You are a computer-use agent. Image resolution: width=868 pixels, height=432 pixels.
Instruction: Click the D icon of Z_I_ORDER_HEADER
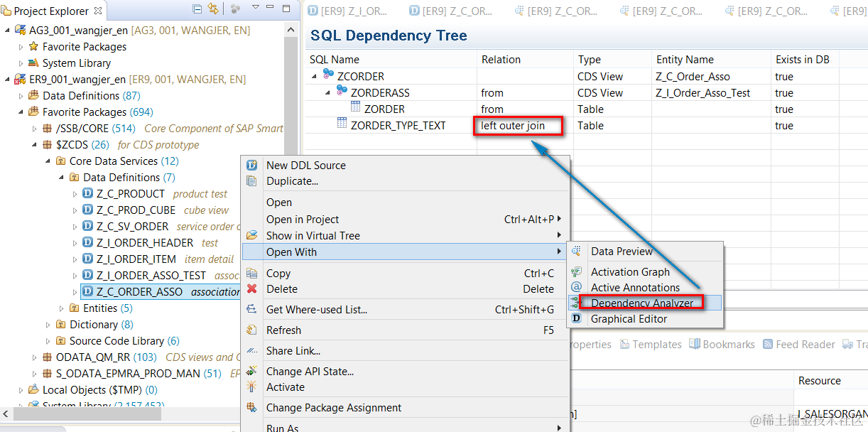(88, 242)
